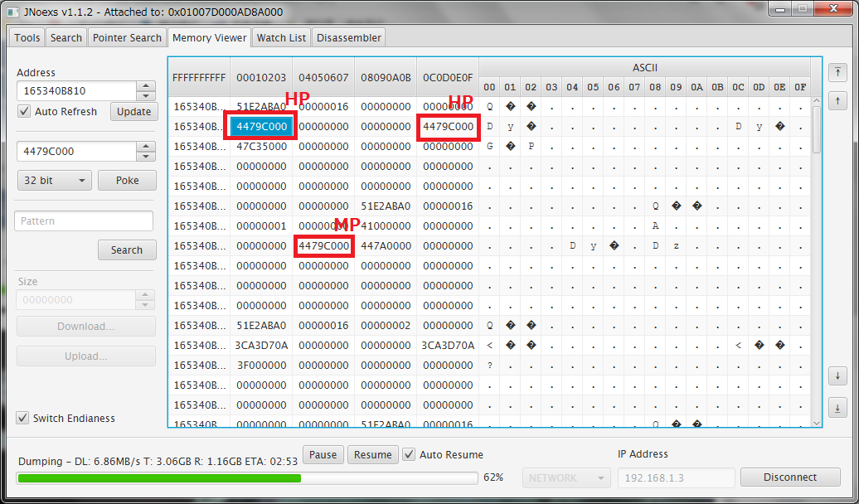Click the FFFFFFFFFF address column header
Image resolution: width=859 pixels, height=504 pixels.
coord(199,77)
